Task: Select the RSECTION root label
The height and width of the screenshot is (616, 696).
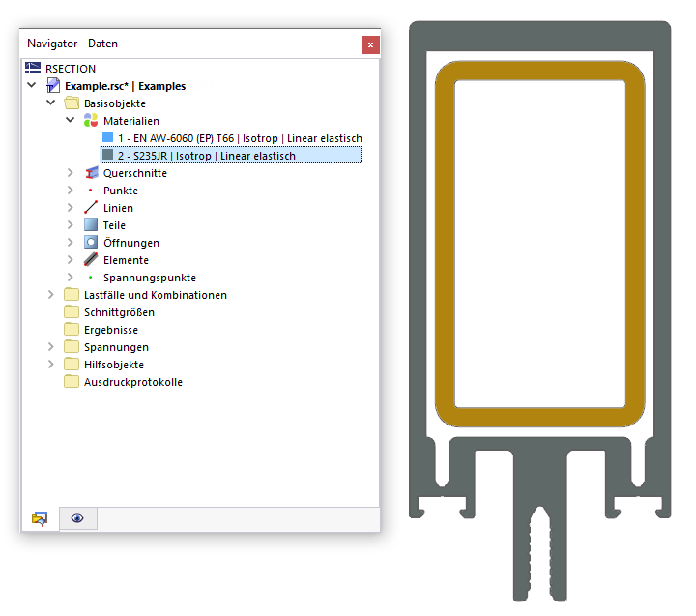Action: (71, 69)
